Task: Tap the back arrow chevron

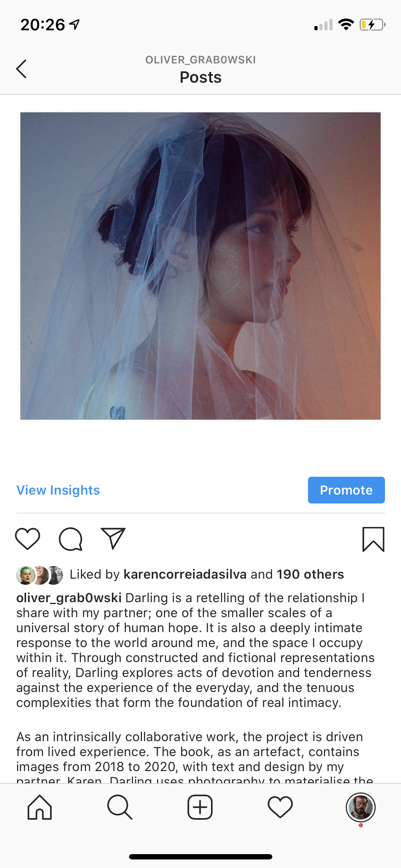Action: click(x=21, y=69)
